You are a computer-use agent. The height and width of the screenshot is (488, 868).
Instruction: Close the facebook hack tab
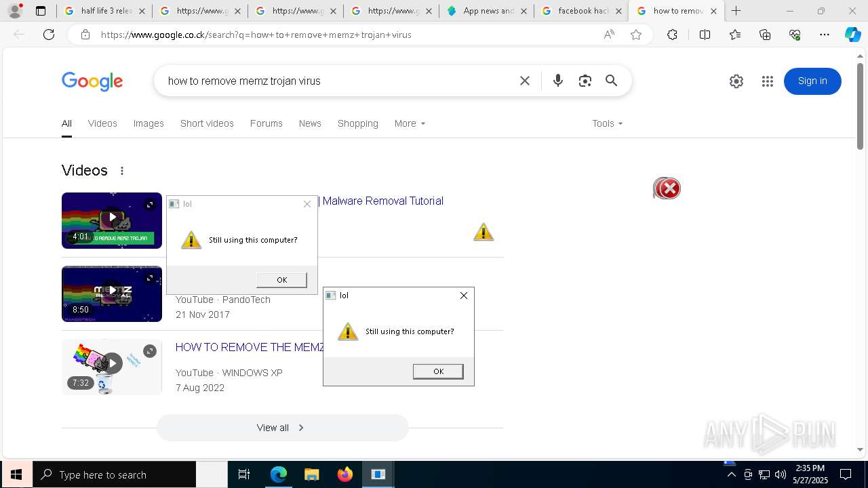coord(618,12)
